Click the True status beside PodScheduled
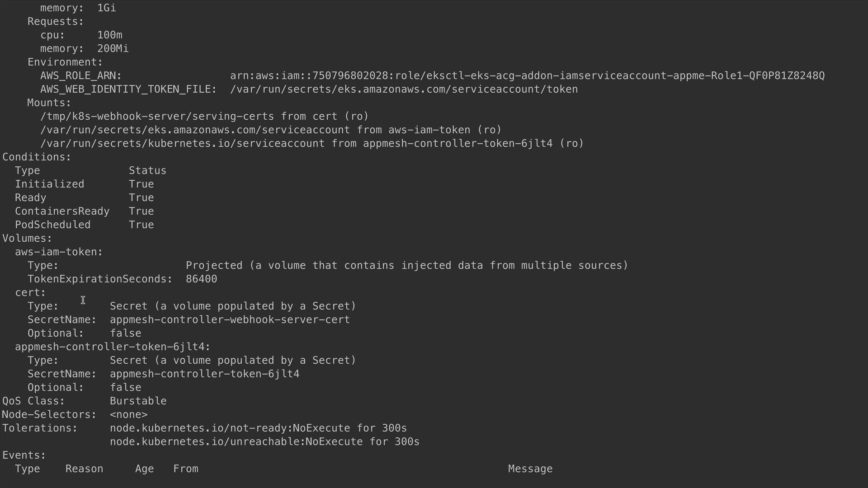 141,225
